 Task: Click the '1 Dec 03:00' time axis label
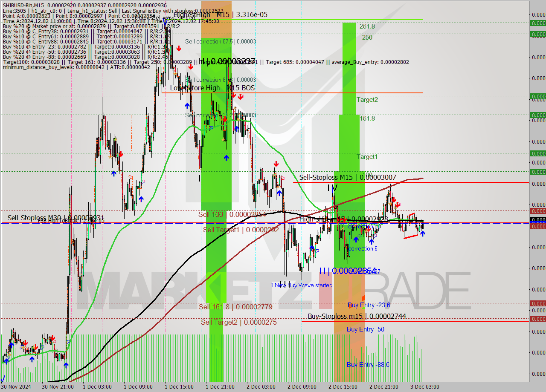pyautogui.click(x=97, y=387)
